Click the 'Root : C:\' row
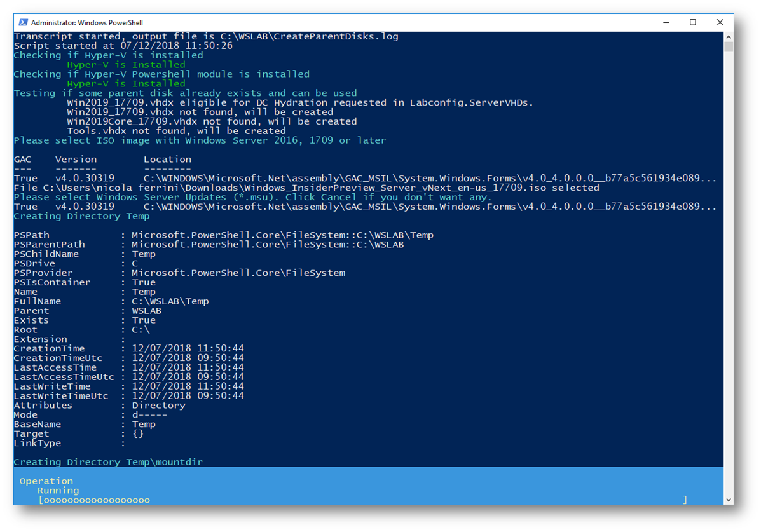Image resolution: width=761 pixels, height=532 pixels. click(x=81, y=330)
